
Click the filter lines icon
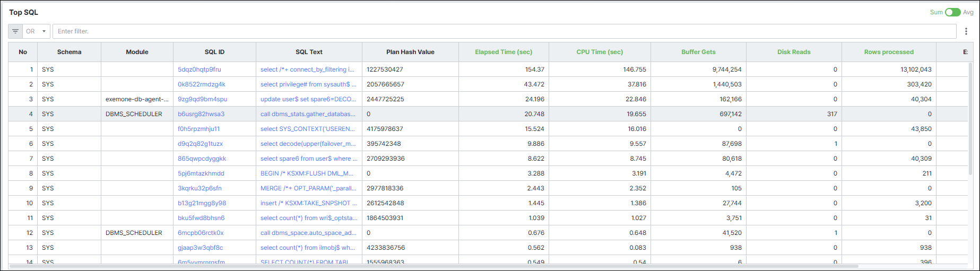coord(15,31)
